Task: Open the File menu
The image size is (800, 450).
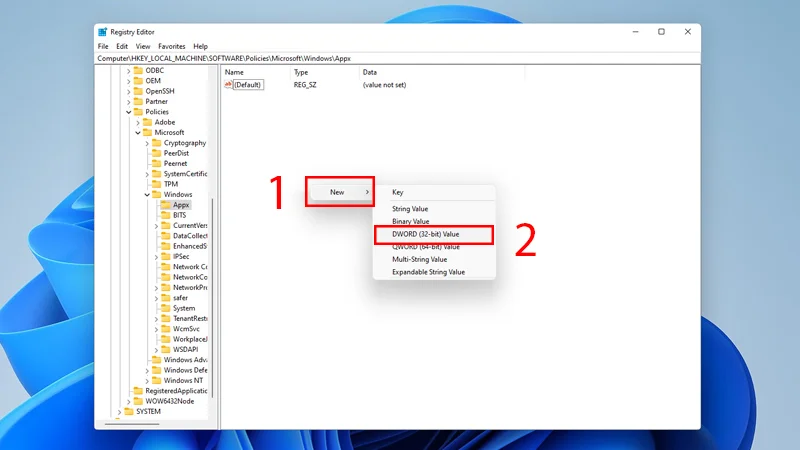Action: tap(103, 46)
